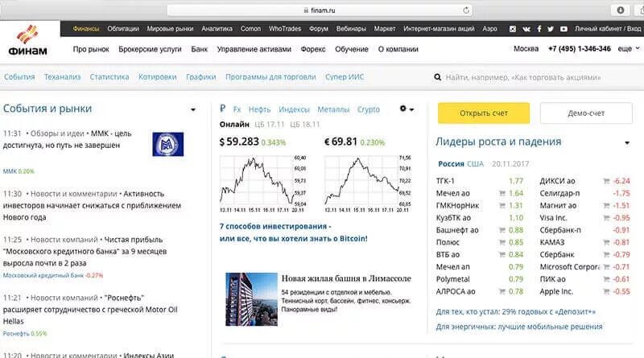The height and width of the screenshot is (358, 644).
Task: Open the Fx quotes tab
Action: (237, 109)
